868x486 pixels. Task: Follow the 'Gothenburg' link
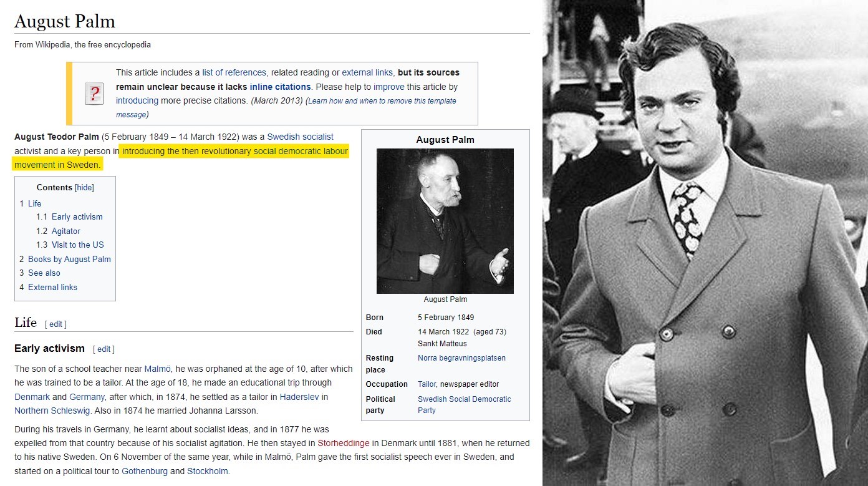pos(145,471)
